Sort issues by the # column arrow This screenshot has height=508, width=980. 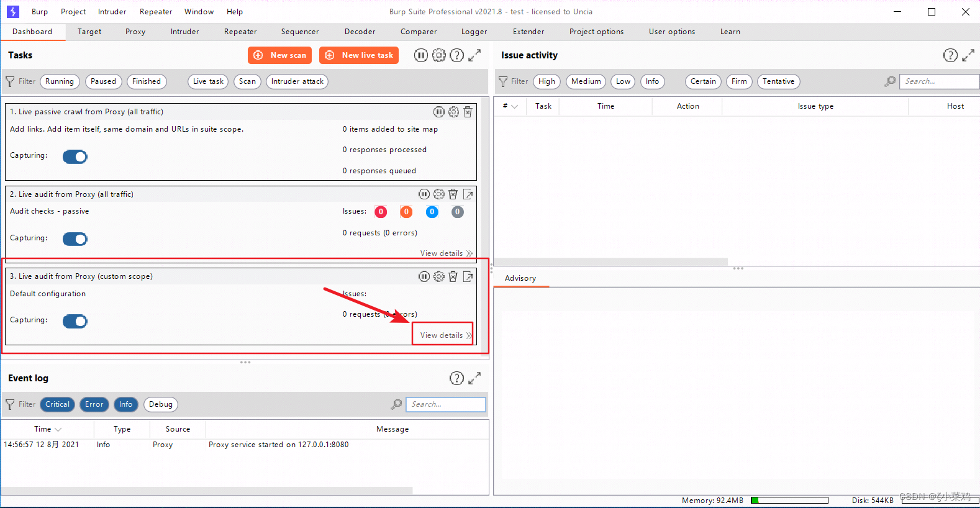514,106
